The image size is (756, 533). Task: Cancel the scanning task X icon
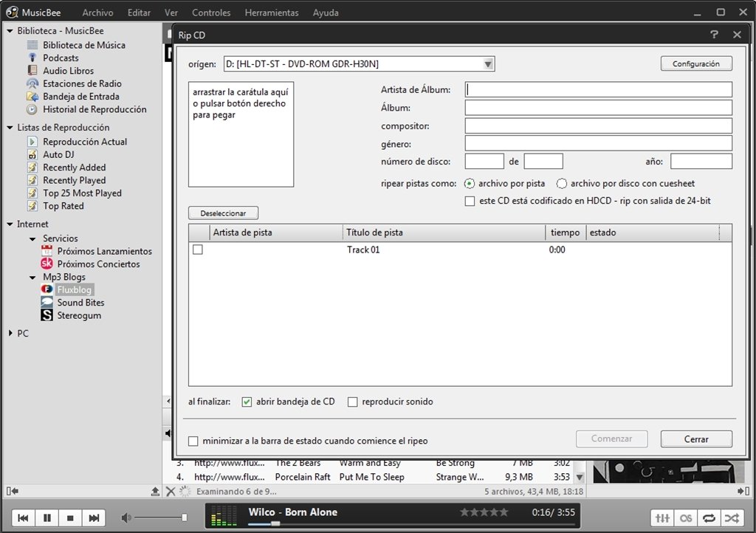(x=171, y=492)
